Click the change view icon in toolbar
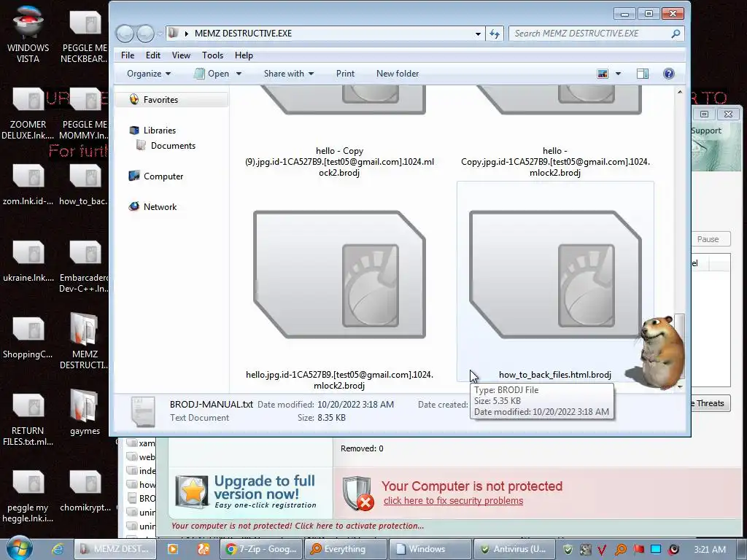This screenshot has height=560, width=747. [603, 74]
